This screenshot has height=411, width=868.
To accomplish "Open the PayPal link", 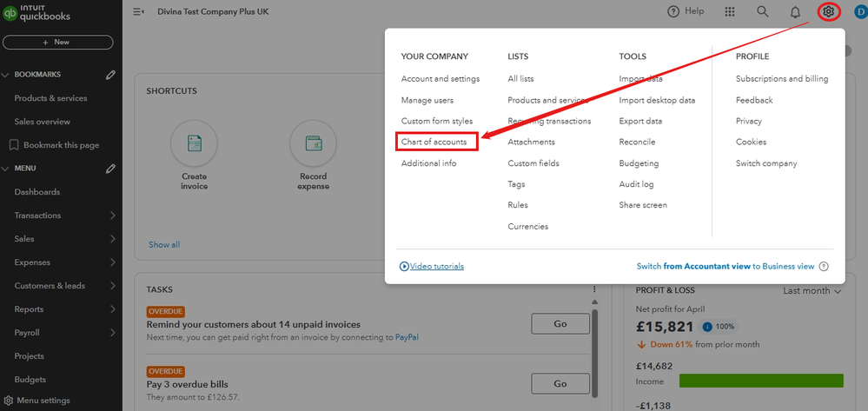I will (407, 337).
